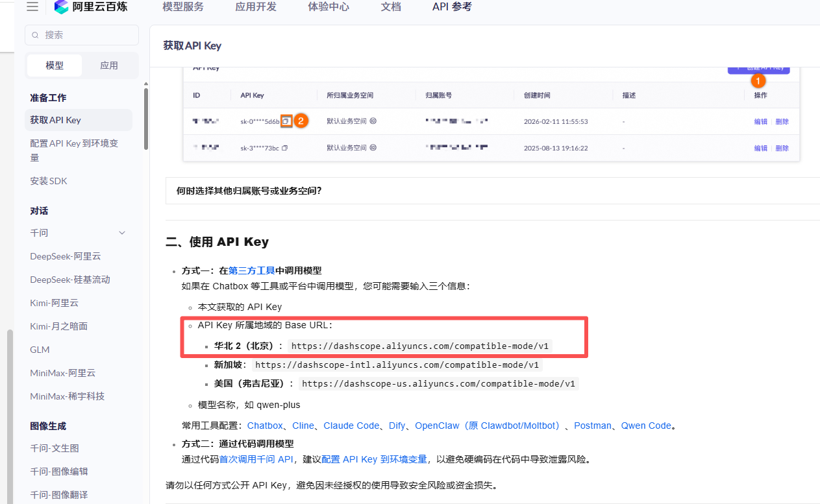The image size is (820, 504).
Task: Follow the 第三方工具 link
Action: click(x=252, y=270)
